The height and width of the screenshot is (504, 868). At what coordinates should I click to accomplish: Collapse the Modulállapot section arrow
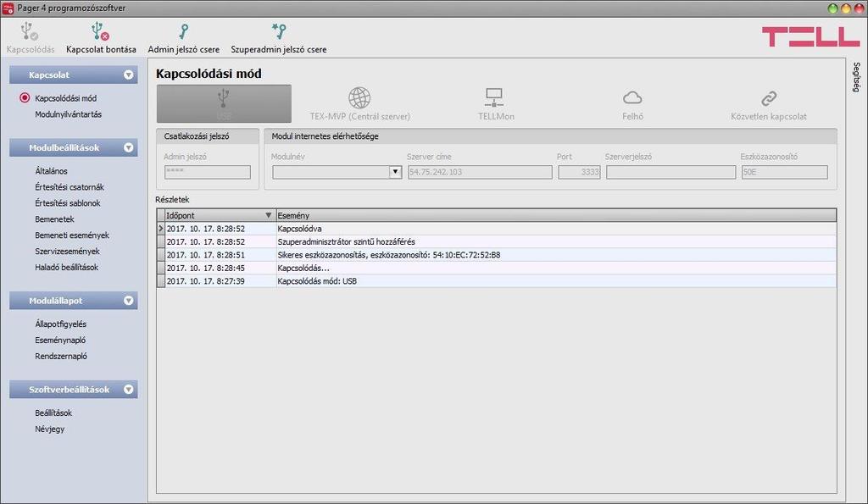(129, 301)
